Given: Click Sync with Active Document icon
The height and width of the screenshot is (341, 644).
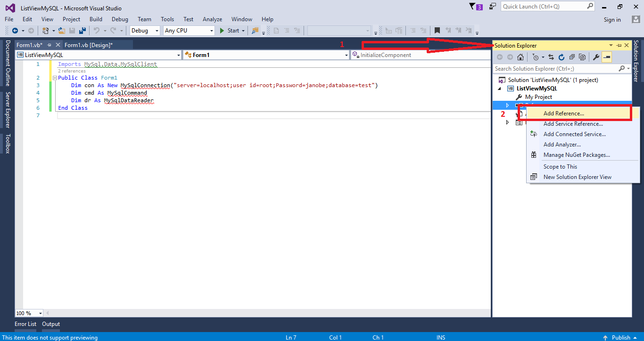Looking at the screenshot, I should click(551, 57).
